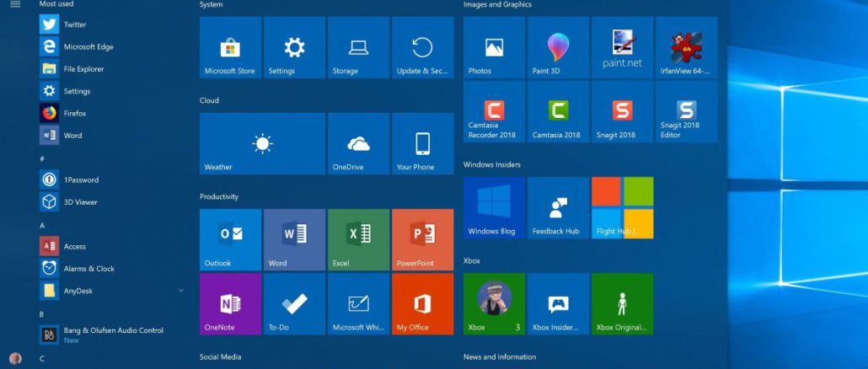
Task: Click the letter C header
Action: pos(41,359)
